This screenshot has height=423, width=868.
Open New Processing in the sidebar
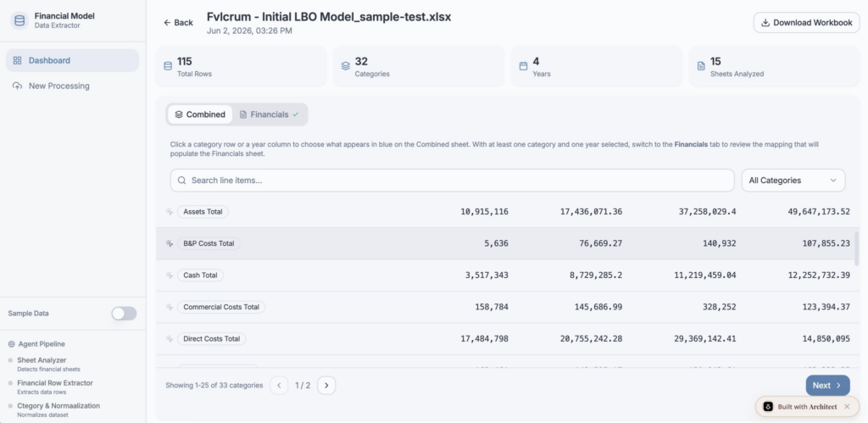(73, 86)
